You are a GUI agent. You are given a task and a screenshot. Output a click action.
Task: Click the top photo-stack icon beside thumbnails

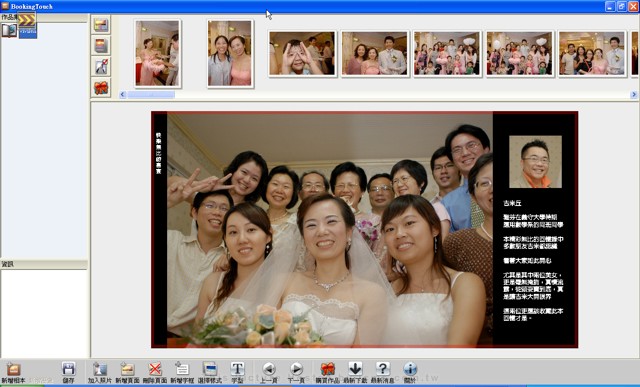coord(101,24)
